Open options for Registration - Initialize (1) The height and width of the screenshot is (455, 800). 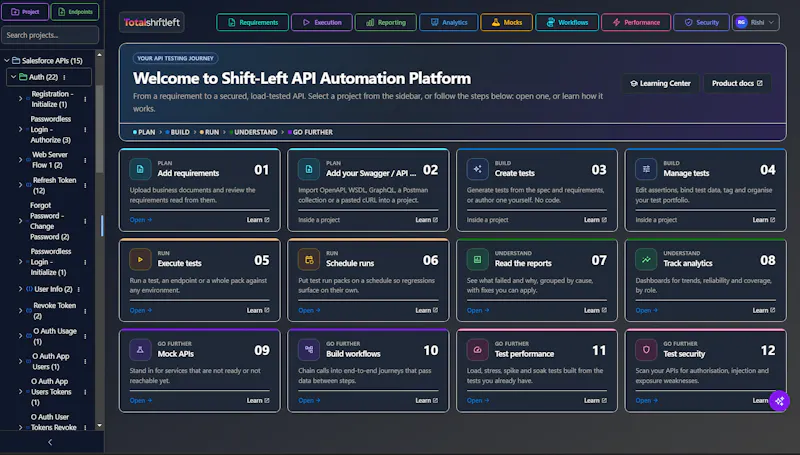pyautogui.click(x=85, y=99)
